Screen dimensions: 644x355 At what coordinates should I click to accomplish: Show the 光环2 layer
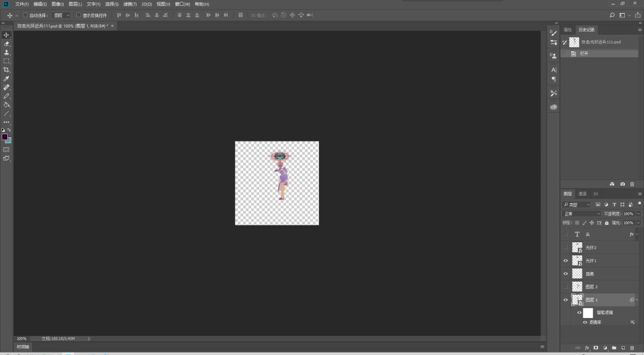coord(565,248)
